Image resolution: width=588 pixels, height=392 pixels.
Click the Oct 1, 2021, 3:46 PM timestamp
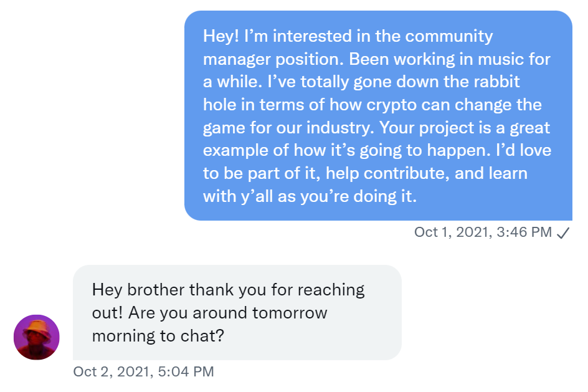pos(483,232)
